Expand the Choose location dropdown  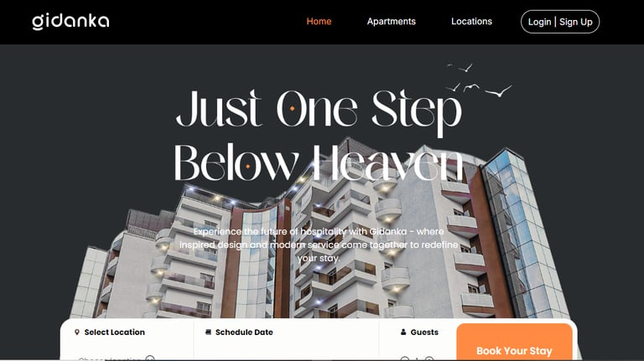[x=116, y=358]
